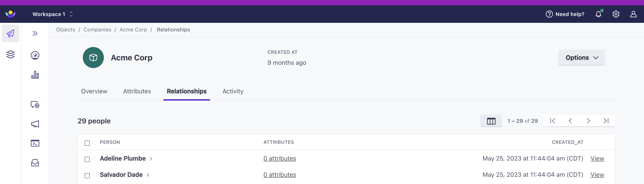
Task: Open the settings gear
Action: click(x=616, y=14)
